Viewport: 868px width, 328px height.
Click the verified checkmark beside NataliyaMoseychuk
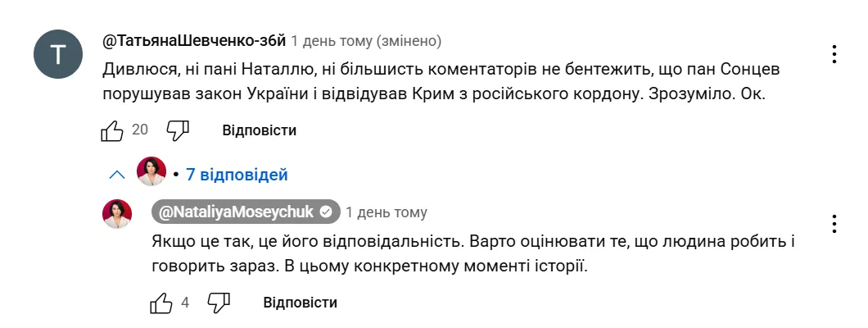[326, 212]
